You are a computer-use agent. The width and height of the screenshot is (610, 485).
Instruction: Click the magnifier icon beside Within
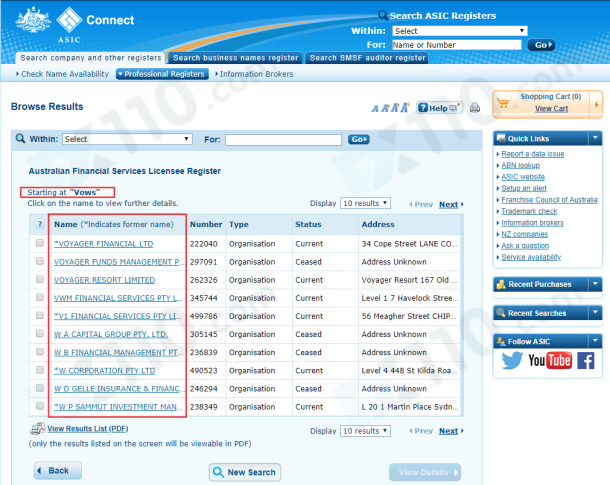tap(20, 138)
